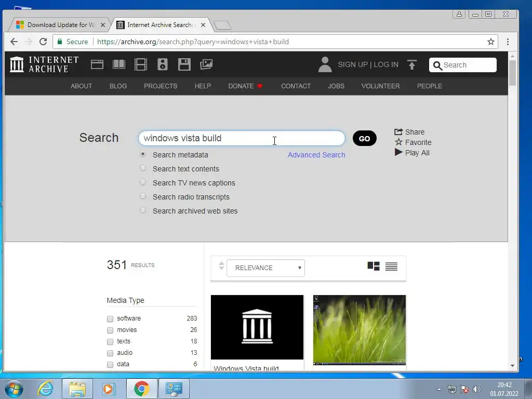This screenshot has width=532, height=399.
Task: Click the Share icon
Action: [398, 131]
